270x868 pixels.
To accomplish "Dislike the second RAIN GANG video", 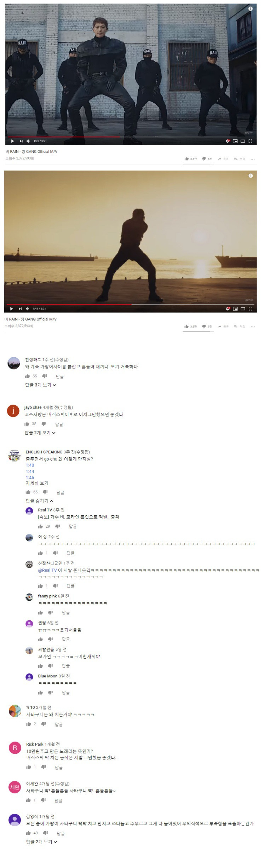I will (x=204, y=326).
